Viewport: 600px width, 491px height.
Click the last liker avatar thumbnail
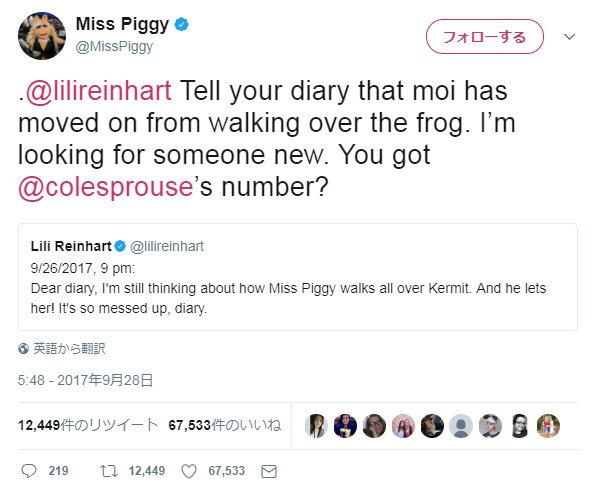coord(548,424)
